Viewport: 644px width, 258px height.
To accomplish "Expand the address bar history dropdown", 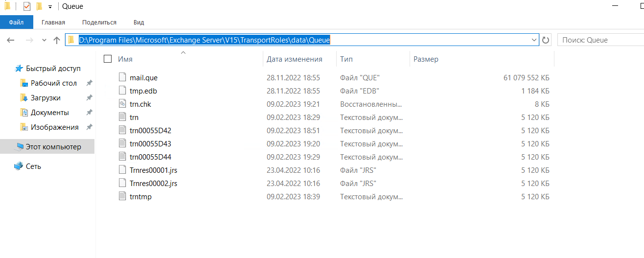I will (x=533, y=40).
